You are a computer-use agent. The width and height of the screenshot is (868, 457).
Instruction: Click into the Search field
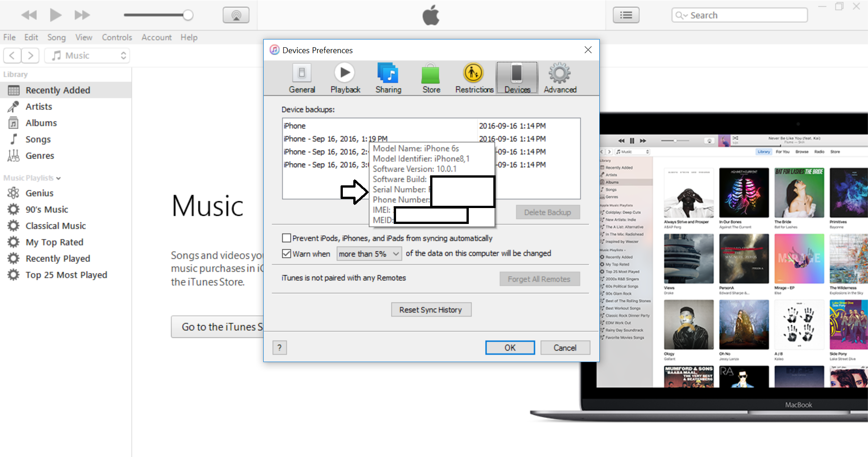click(x=739, y=15)
